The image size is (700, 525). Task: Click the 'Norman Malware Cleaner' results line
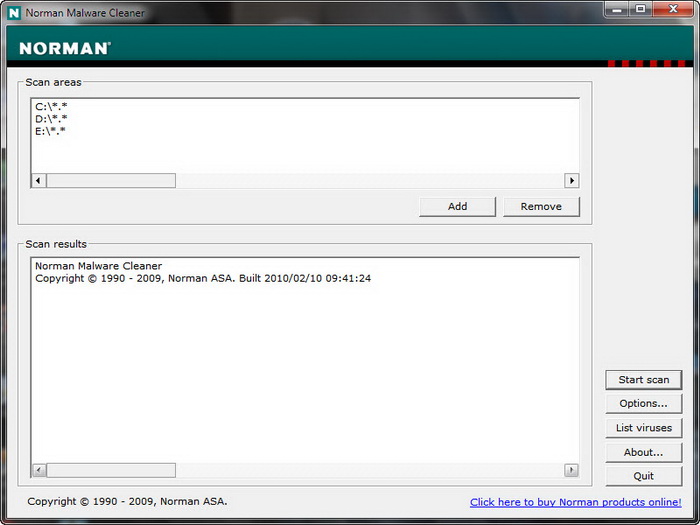(x=99, y=266)
